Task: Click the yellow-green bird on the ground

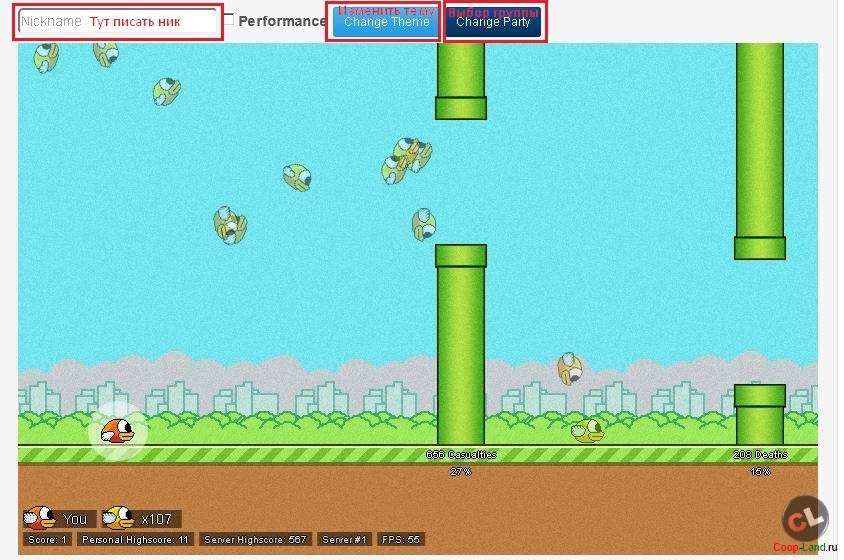Action: pyautogui.click(x=588, y=431)
